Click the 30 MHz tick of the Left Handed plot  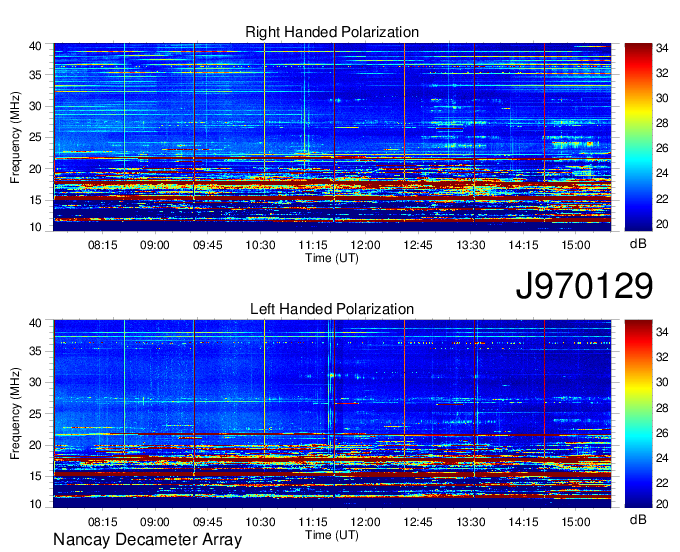pos(35,382)
